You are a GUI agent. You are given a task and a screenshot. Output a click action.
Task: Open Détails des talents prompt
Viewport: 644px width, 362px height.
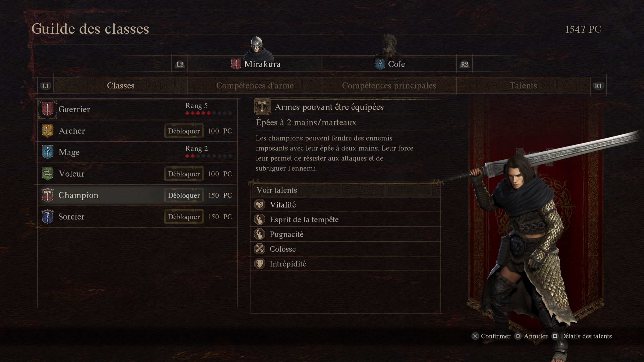click(582, 336)
